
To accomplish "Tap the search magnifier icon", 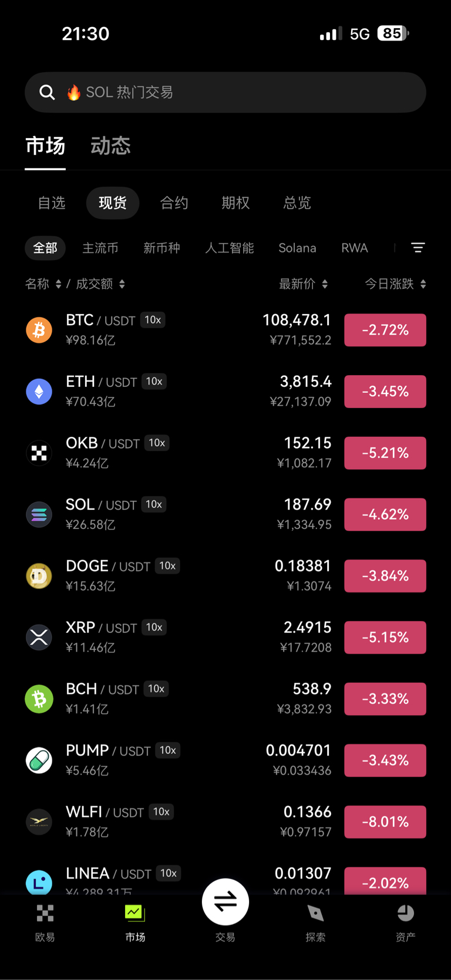I will coord(47,92).
